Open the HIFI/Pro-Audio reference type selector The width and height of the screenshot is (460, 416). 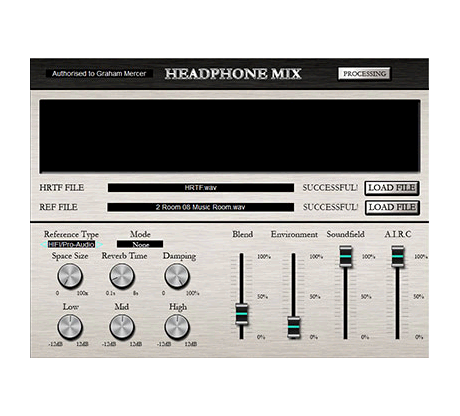point(71,244)
